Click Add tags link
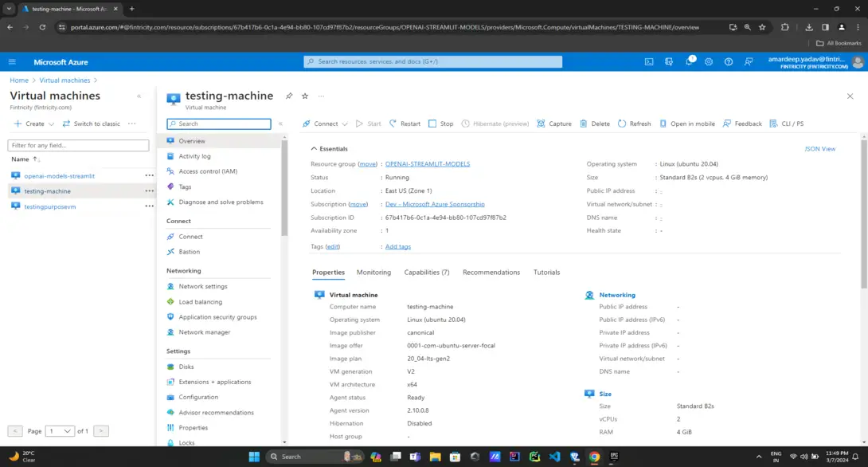Image resolution: width=868 pixels, height=467 pixels. click(x=398, y=246)
